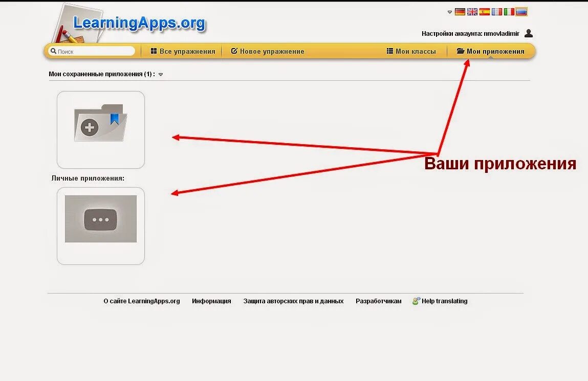Open account settings for nmovladimir
The height and width of the screenshot is (381, 588).
click(470, 34)
